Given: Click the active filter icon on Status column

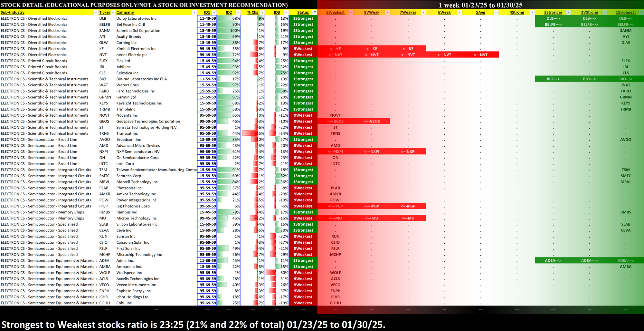Looking at the screenshot, I should click(x=315, y=12).
